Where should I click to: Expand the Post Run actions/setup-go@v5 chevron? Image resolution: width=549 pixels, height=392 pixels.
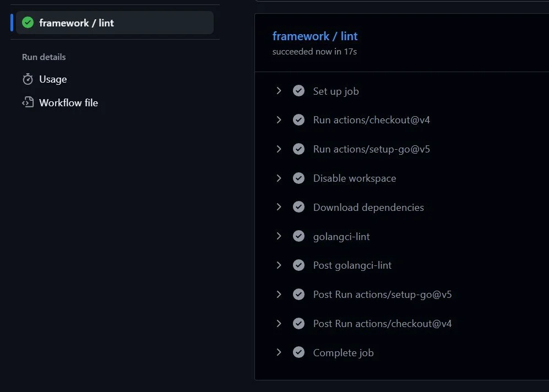coord(279,295)
